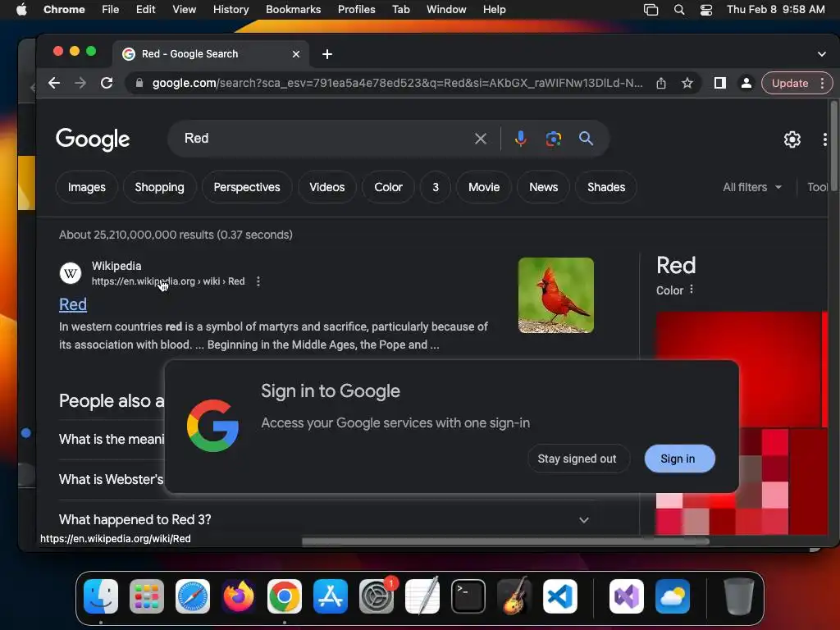Screen dimensions: 840x630
Task: Select the Shopping filter chip
Action: click(160, 188)
